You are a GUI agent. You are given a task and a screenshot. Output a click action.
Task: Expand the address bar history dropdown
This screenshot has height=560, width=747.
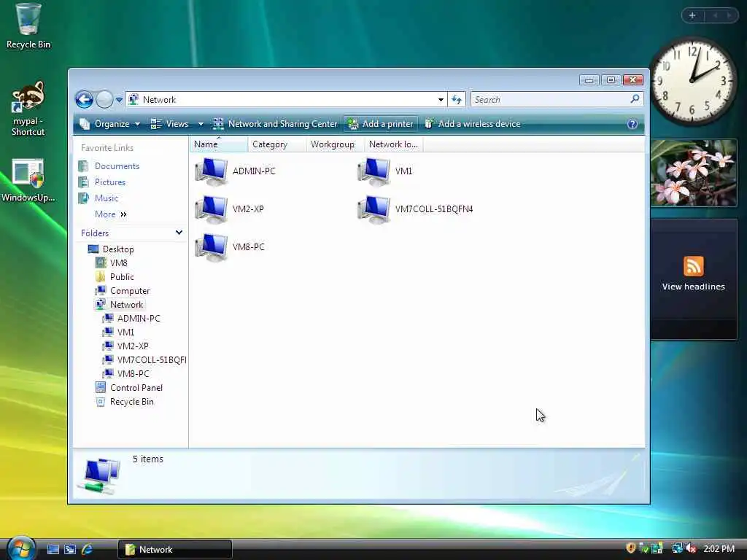[441, 99]
